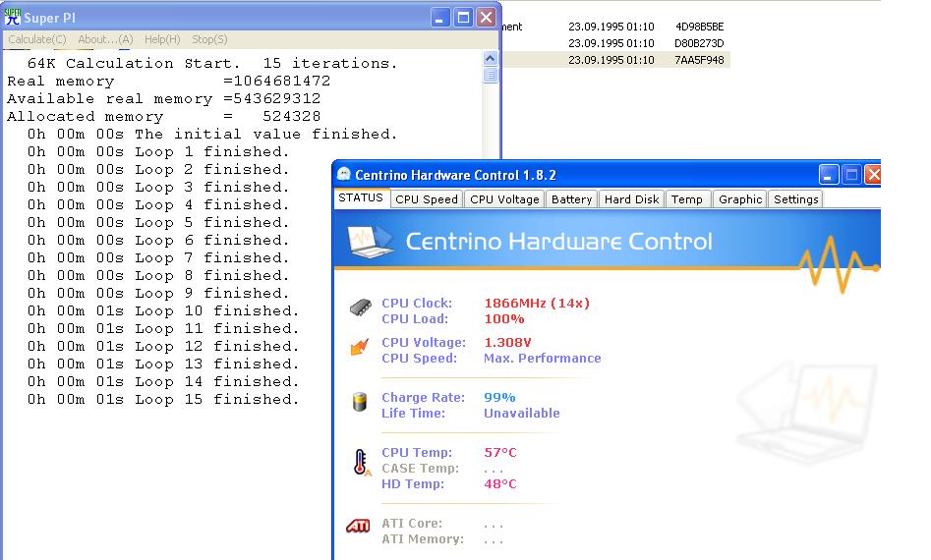Viewport: 931px width, 560px height.
Task: Click the Super PI title bar icon
Action: [13, 17]
